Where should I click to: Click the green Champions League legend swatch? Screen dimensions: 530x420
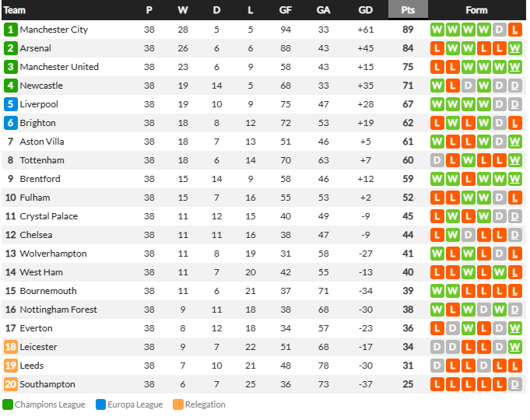click(x=8, y=404)
